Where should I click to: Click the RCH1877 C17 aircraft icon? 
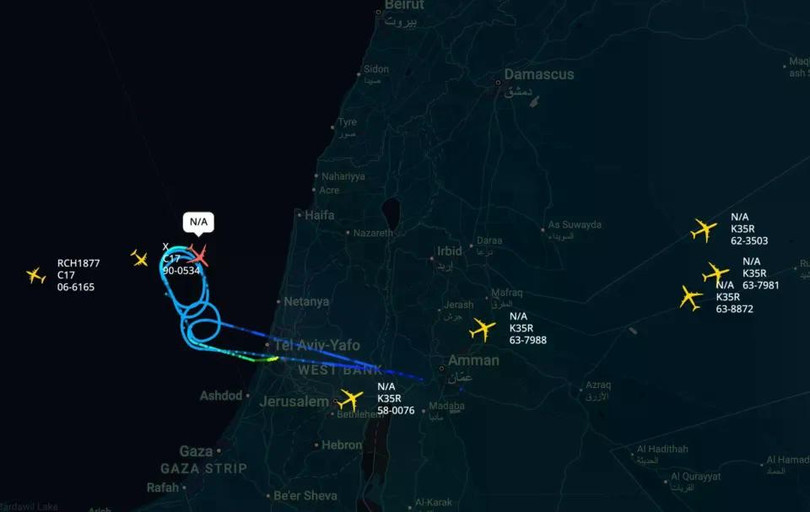[x=36, y=275]
